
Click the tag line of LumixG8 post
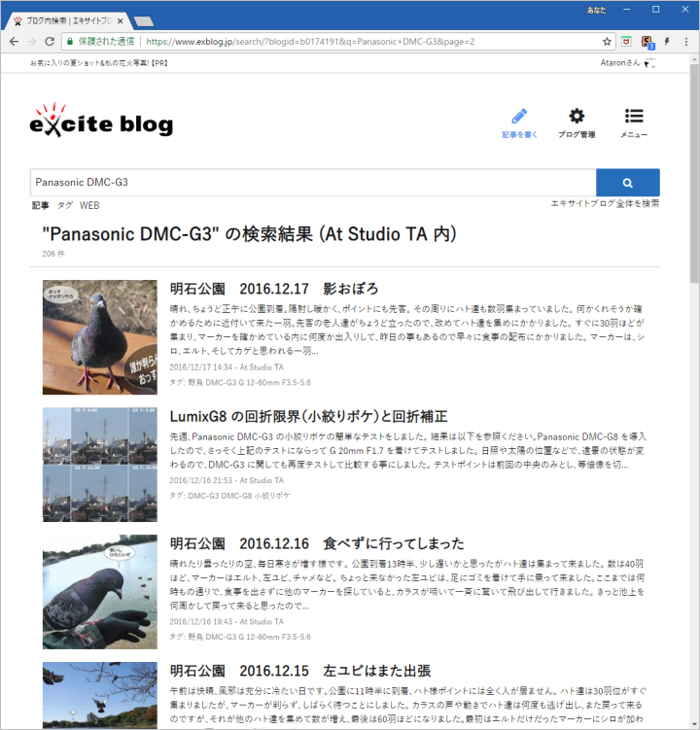[x=229, y=496]
